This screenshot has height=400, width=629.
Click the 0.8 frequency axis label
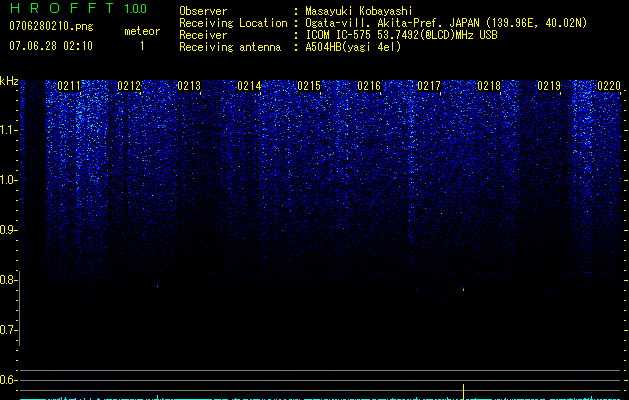(8, 280)
